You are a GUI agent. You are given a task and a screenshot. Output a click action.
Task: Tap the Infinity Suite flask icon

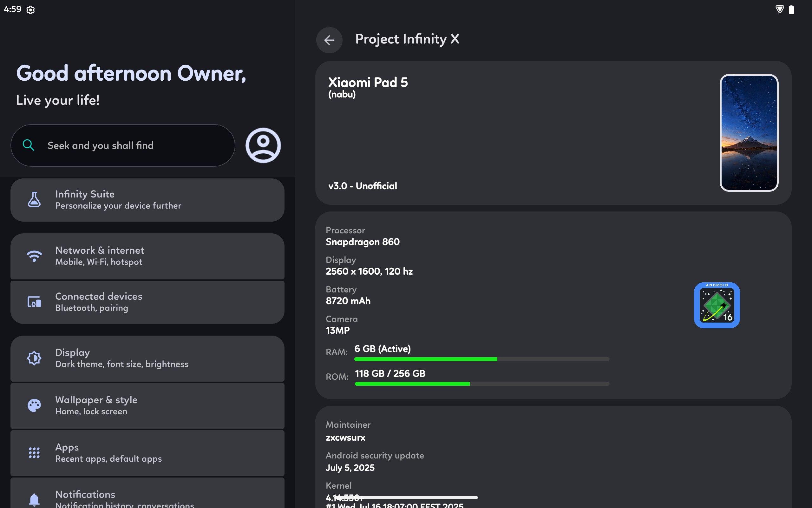coord(34,200)
